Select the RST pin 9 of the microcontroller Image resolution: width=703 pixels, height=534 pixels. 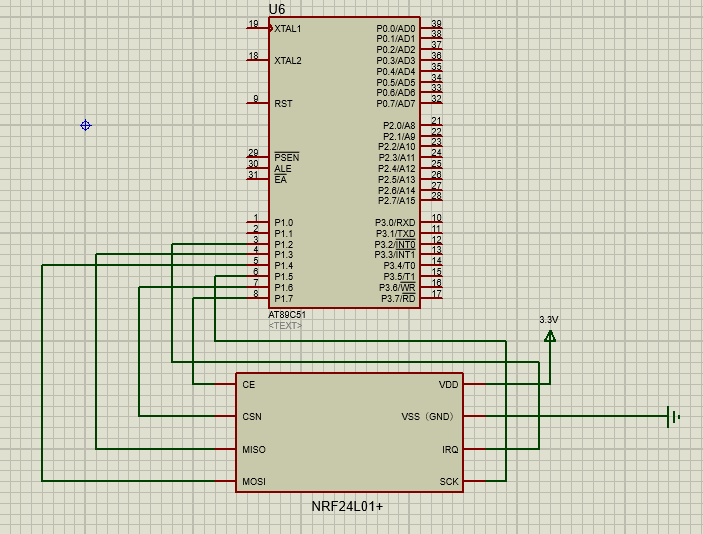[257, 103]
